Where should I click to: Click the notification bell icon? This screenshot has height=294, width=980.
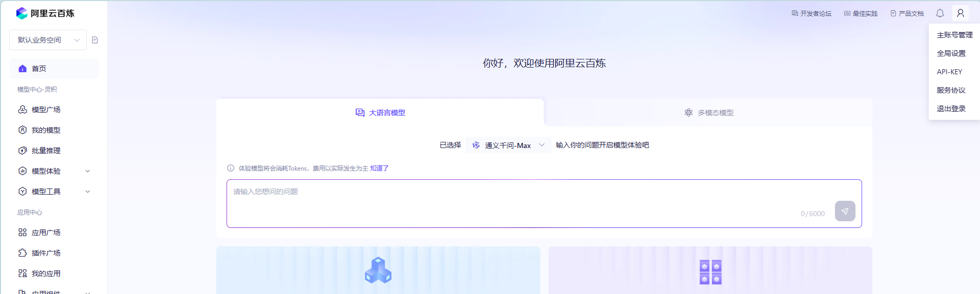(x=940, y=13)
